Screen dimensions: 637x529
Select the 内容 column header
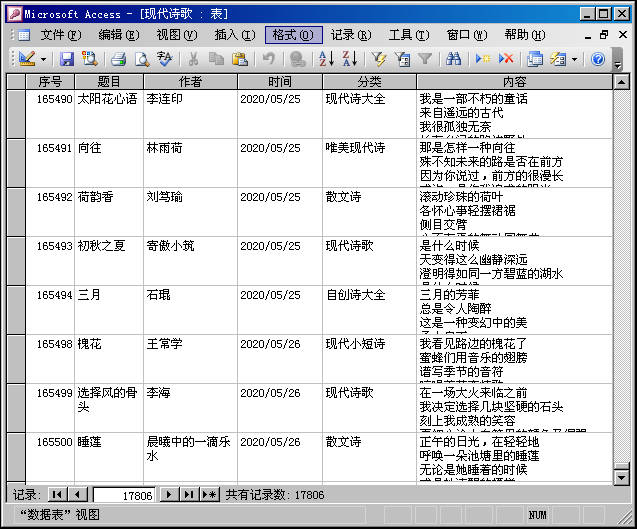tap(515, 82)
